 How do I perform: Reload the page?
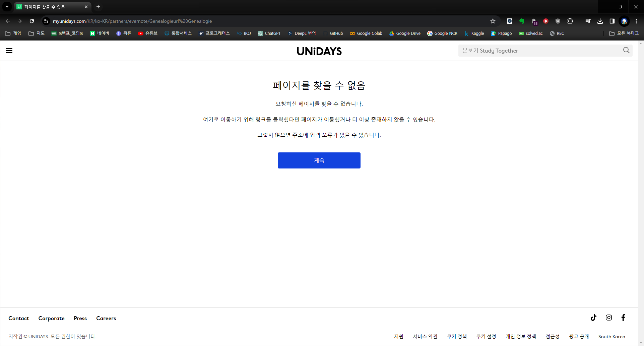32,21
